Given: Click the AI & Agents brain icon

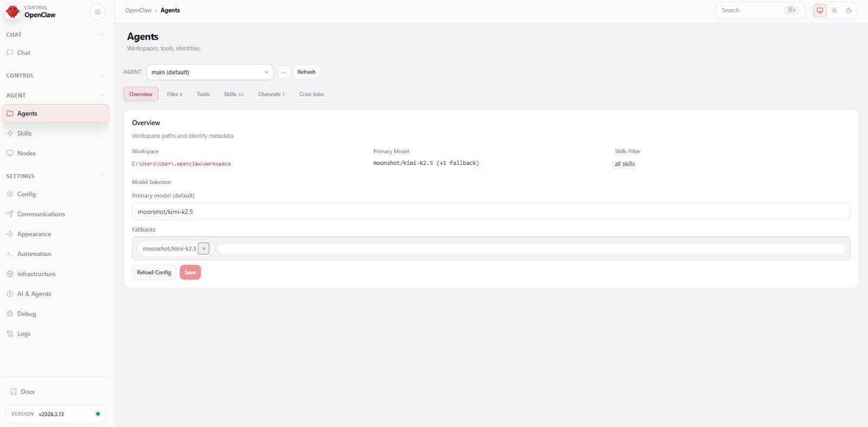Looking at the screenshot, I should click(10, 294).
